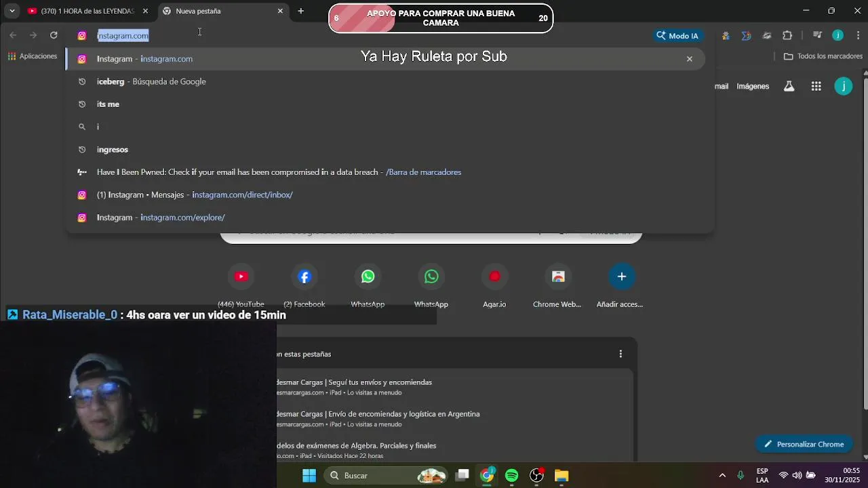
Task: Open the Windows Start button
Action: 309,475
